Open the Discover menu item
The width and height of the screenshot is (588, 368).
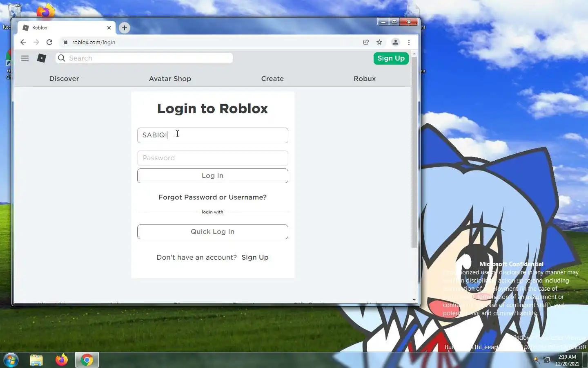pyautogui.click(x=64, y=79)
